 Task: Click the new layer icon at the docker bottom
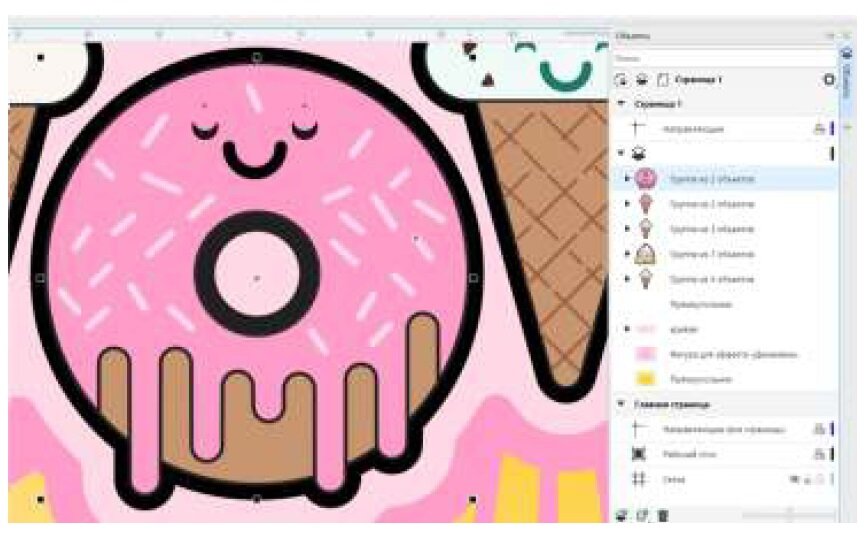[622, 515]
